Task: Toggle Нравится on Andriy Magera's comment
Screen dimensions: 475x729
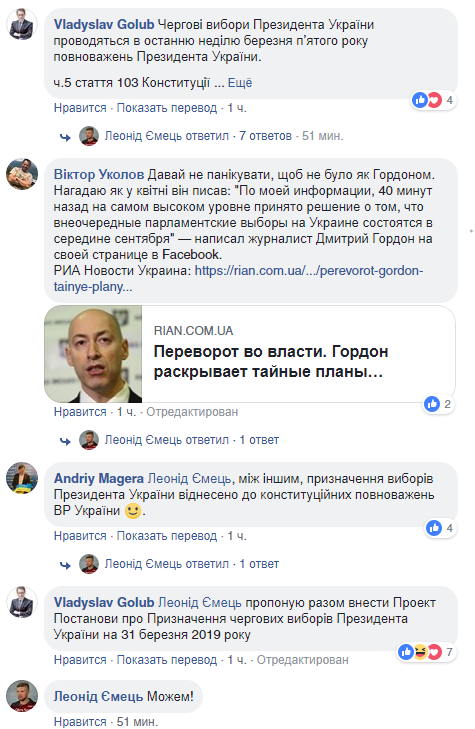Action: coord(80,536)
